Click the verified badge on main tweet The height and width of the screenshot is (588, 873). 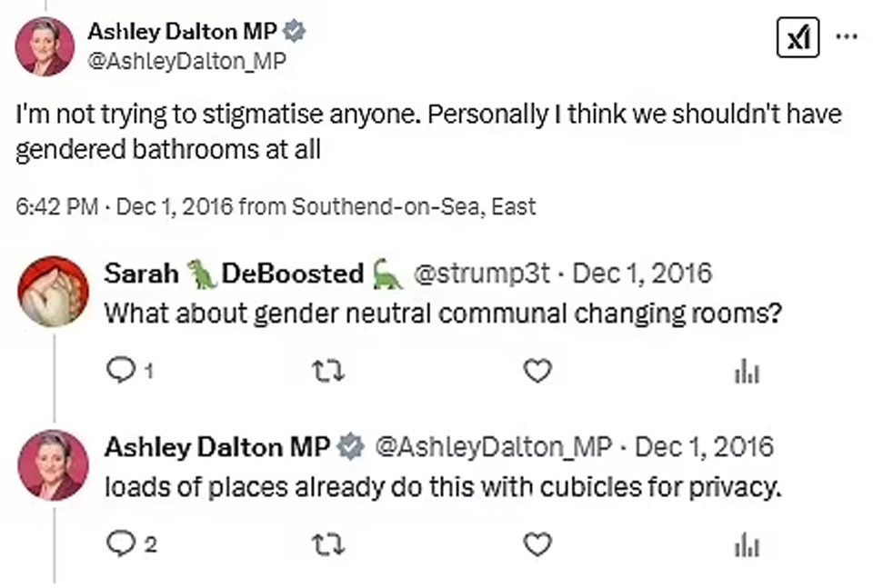(295, 32)
